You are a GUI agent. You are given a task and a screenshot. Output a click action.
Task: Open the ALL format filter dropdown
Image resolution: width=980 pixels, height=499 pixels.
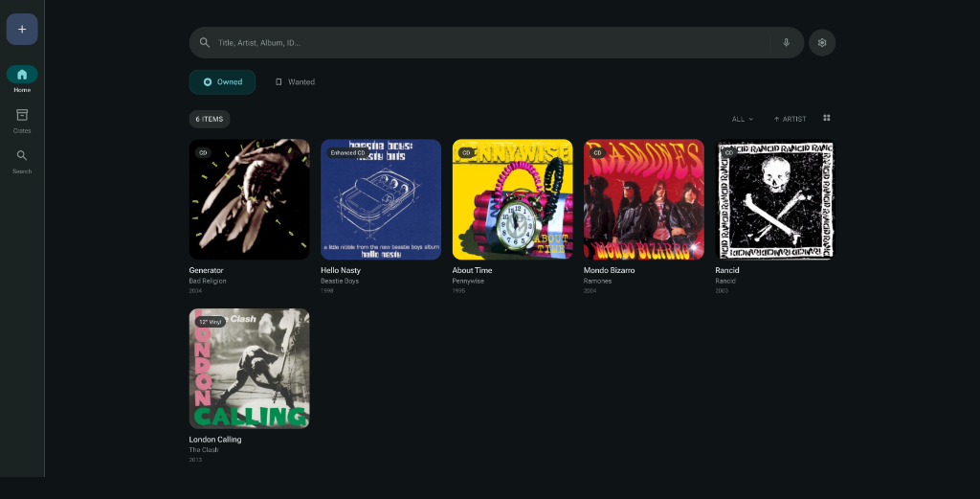tap(743, 119)
